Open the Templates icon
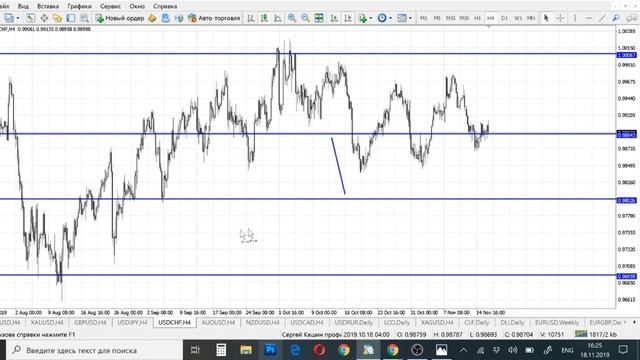 402,18
